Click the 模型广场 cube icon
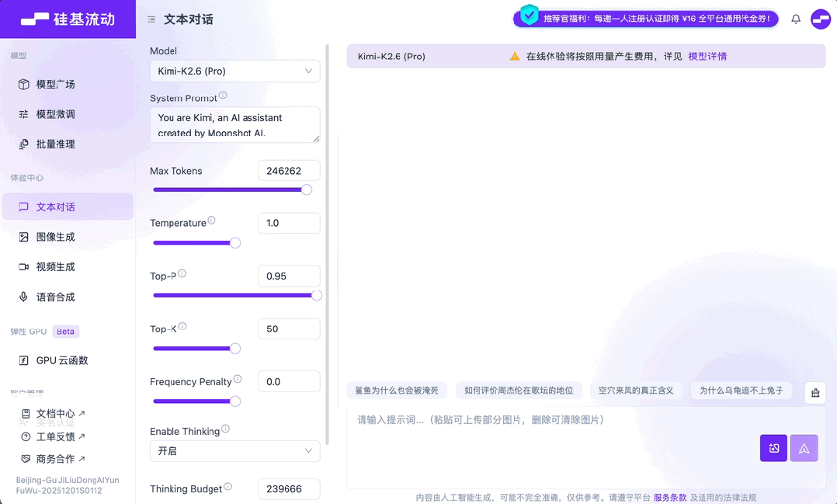Viewport: 837px width, 504px height. point(23,85)
